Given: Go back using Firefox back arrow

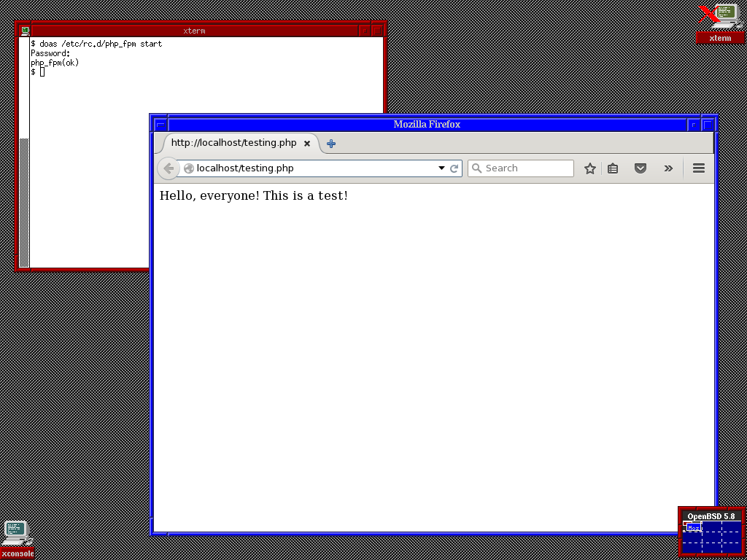Looking at the screenshot, I should (168, 168).
